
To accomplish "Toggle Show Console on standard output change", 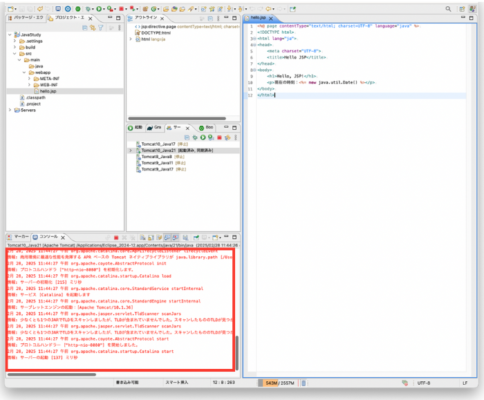I will point(167,238).
